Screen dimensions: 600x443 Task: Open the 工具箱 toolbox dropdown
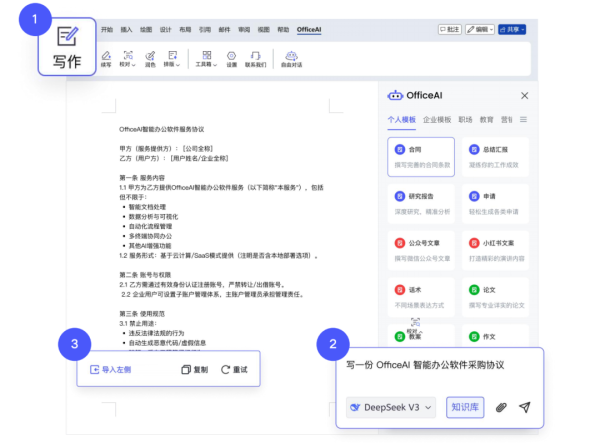pos(206,59)
